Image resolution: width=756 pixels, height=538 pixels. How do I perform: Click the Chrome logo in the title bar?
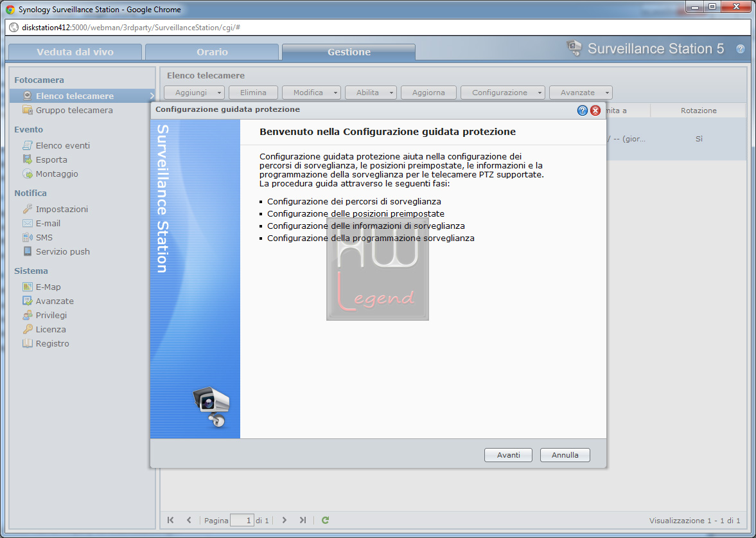click(10, 9)
